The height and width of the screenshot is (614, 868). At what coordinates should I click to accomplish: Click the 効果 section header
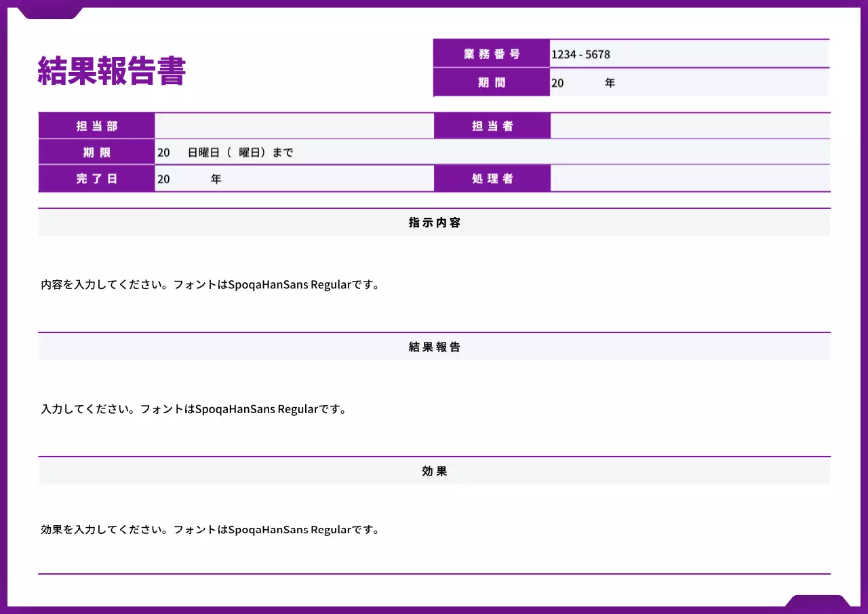[x=434, y=471]
